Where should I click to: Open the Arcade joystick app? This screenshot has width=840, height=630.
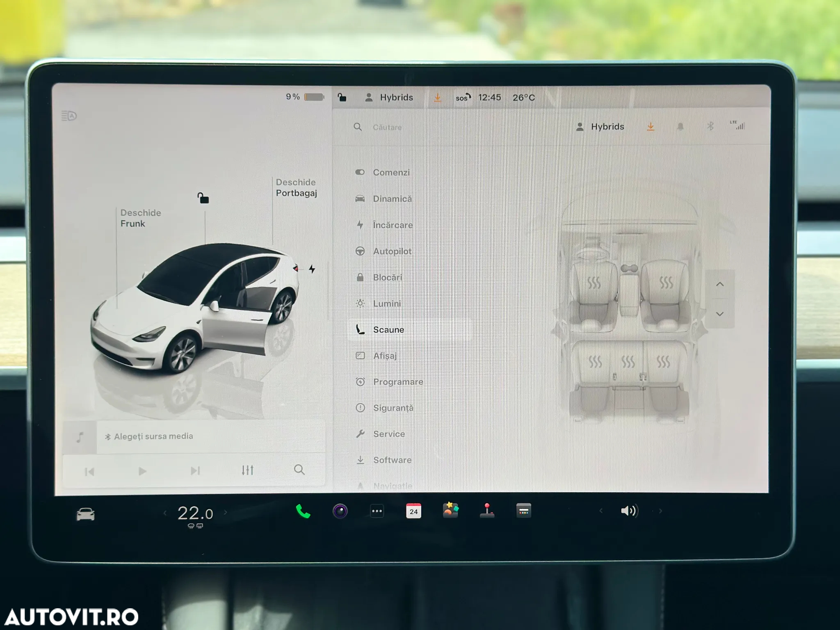click(487, 511)
